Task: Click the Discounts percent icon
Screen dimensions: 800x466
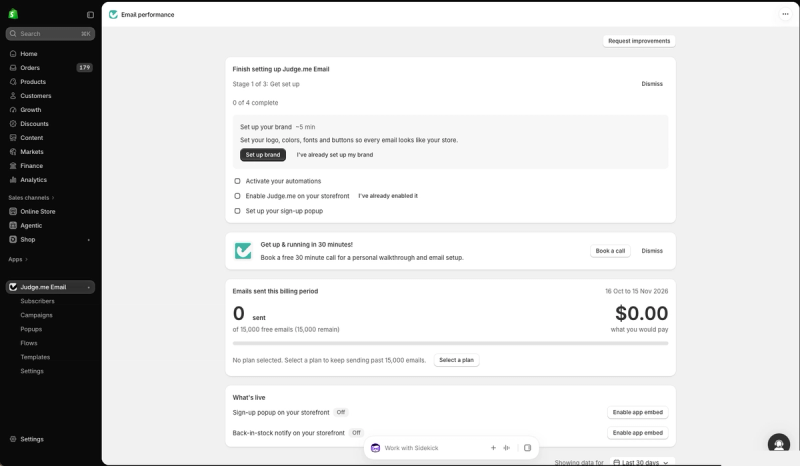Action: tap(13, 124)
